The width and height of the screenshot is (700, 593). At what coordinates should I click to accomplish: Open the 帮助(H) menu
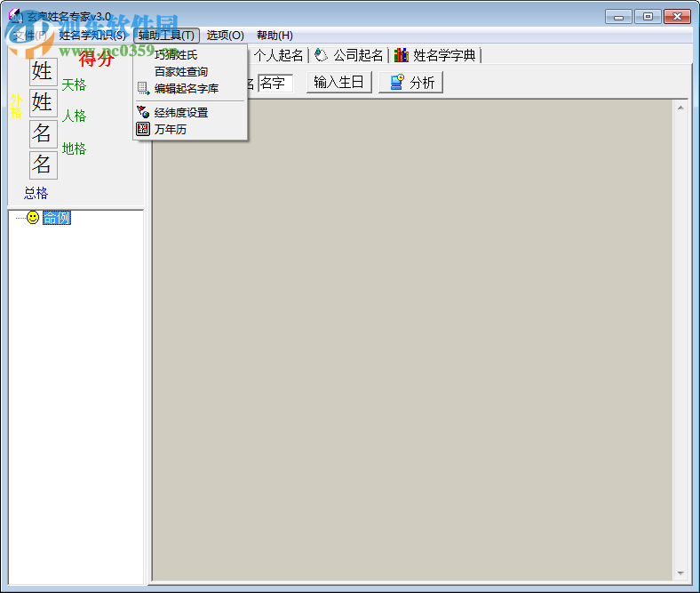coord(274,36)
